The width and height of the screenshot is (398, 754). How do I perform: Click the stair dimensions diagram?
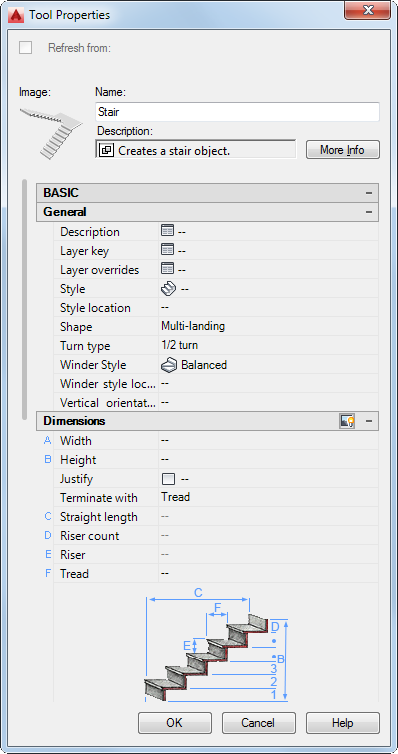click(216, 645)
